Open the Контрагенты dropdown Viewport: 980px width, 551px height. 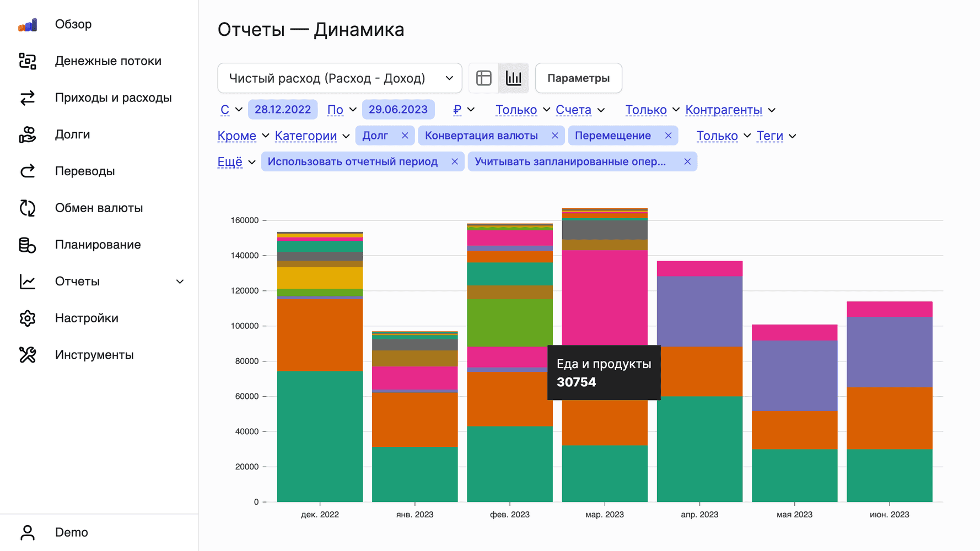(x=730, y=110)
